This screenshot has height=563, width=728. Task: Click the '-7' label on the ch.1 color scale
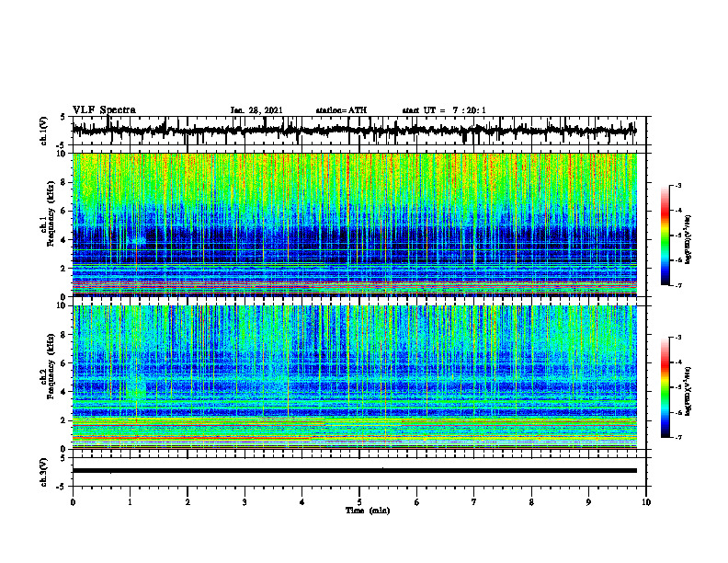[x=678, y=285]
